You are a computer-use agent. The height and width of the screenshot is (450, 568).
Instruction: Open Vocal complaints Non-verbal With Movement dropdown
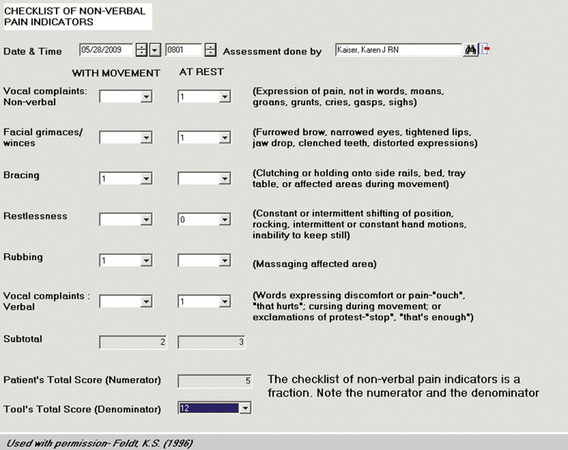pyautogui.click(x=125, y=97)
